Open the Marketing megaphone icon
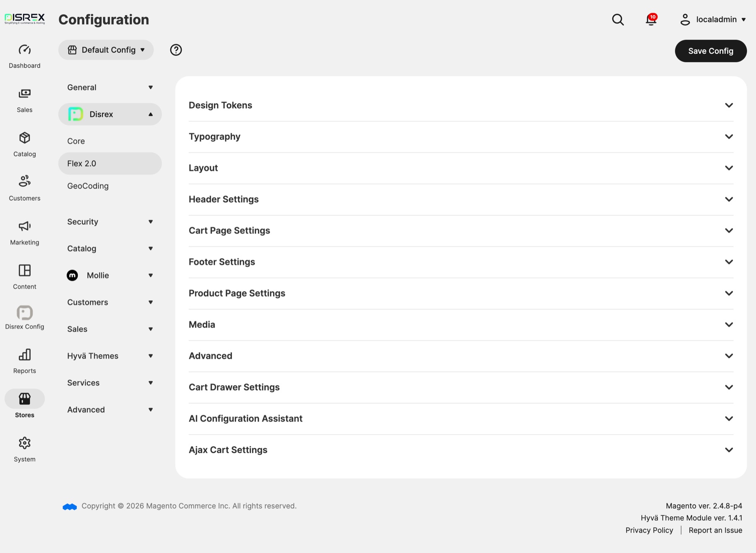This screenshot has width=756, height=553. click(24, 226)
